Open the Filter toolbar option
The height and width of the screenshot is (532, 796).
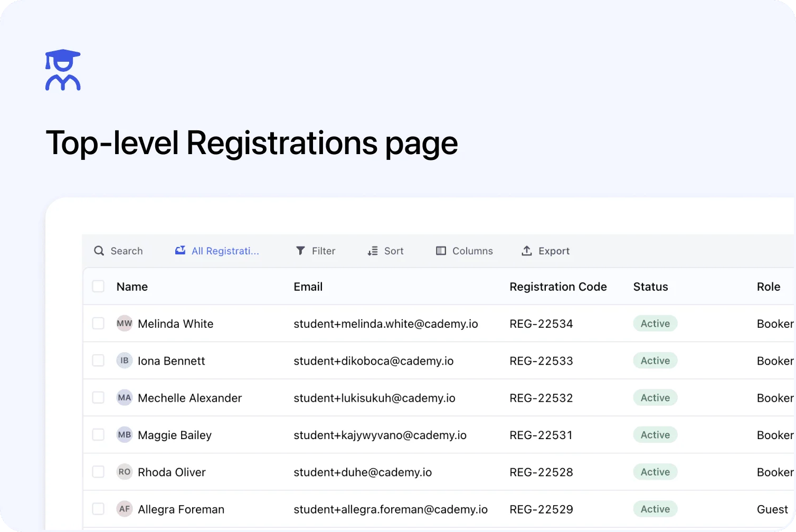tap(316, 251)
